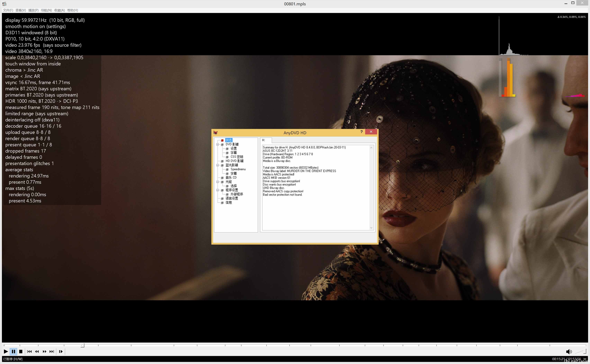Select the 光驱 tree item
Viewport: 590px width, 364px height.
228,182
